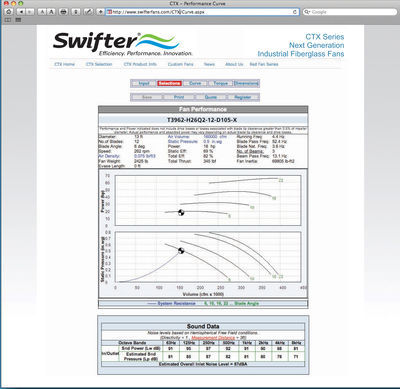Image resolution: width=400 pixels, height=389 pixels.
Task: Click the No. of Beams link
Action: 250,151
